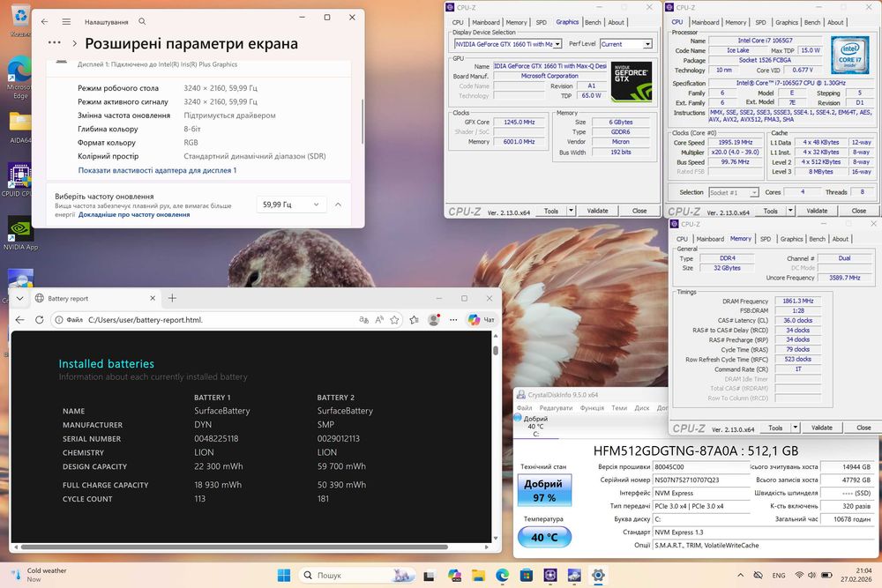The width and height of the screenshot is (882, 588).
Task: Activate Read aloud icon in Edge address bar
Action: (x=379, y=320)
